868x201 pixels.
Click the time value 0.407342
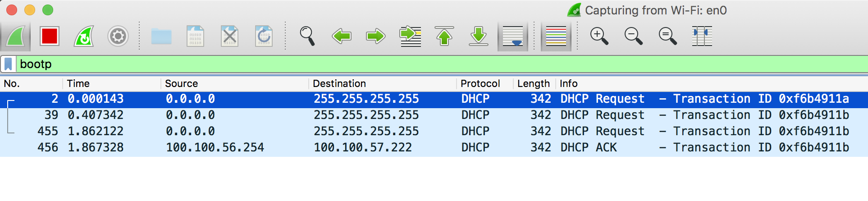point(96,115)
